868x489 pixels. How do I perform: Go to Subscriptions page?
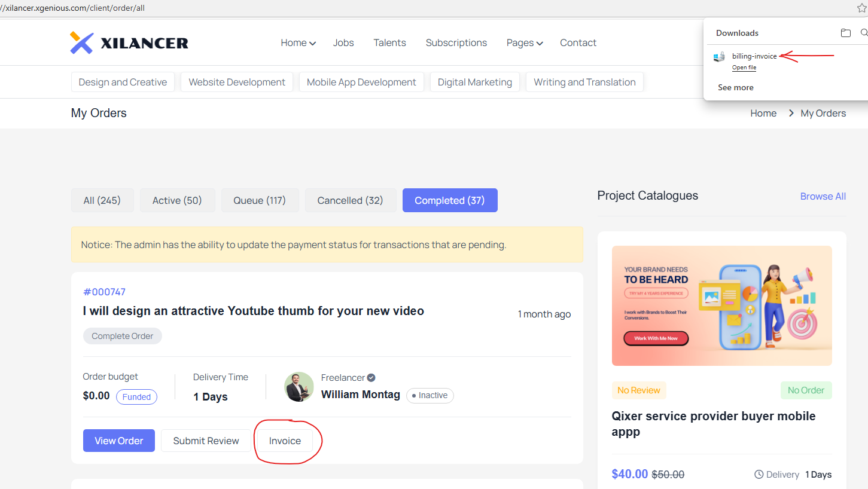pyautogui.click(x=456, y=43)
